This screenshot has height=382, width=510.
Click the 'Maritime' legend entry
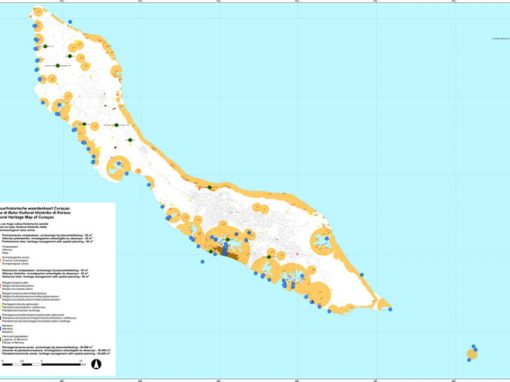pyautogui.click(x=7, y=332)
